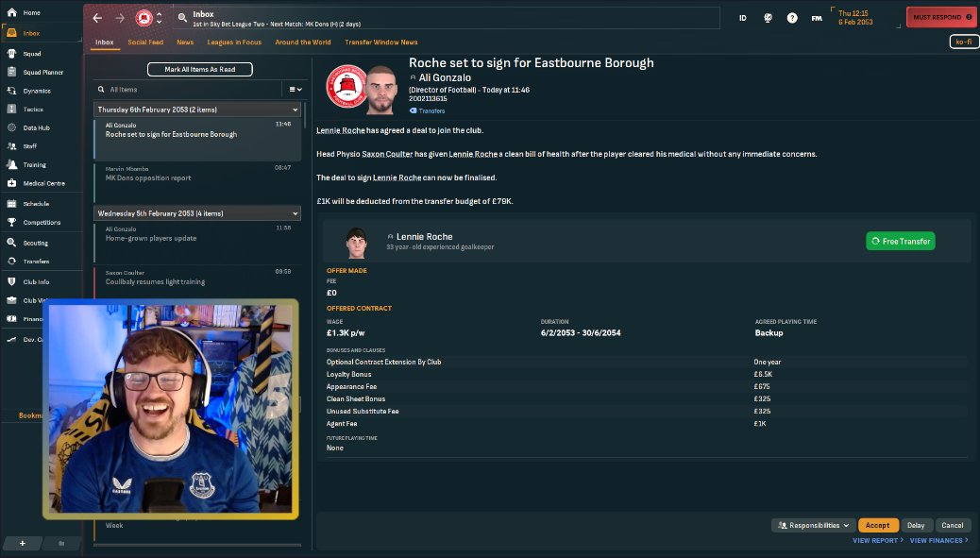Cancel the Lennie Roche transfer

click(953, 526)
